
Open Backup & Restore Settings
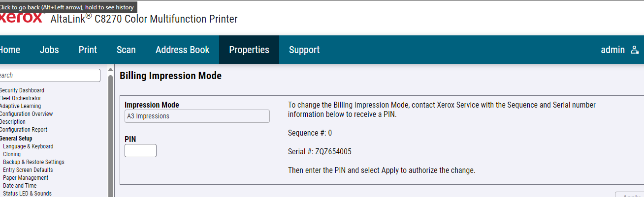[x=33, y=162]
